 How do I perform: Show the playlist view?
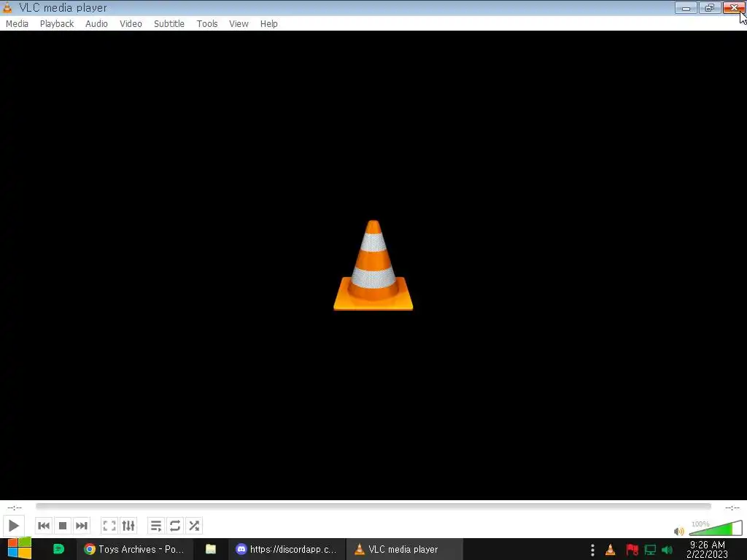[x=156, y=526]
